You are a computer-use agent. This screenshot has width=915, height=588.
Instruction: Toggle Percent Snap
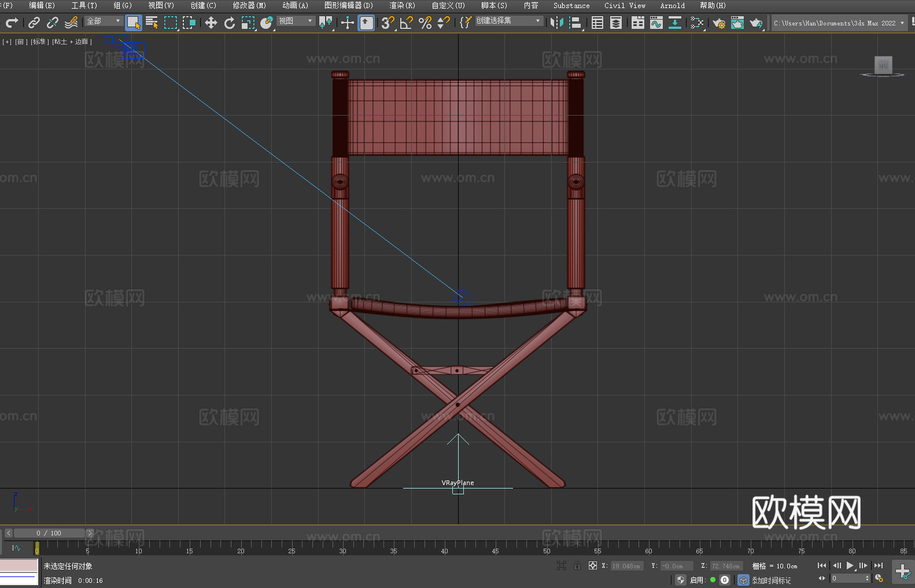pyautogui.click(x=425, y=23)
